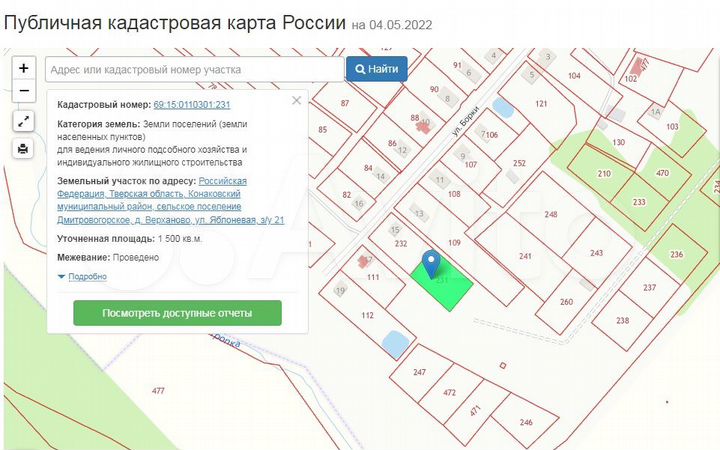
Task: Select parcel 247 on the map
Action: [x=419, y=372]
